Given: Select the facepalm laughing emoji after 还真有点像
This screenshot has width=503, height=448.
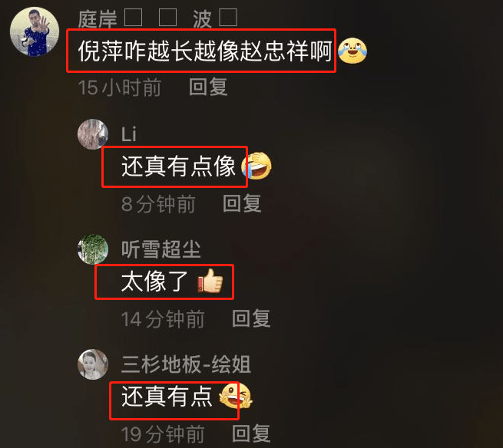Looking at the screenshot, I should tap(256, 166).
